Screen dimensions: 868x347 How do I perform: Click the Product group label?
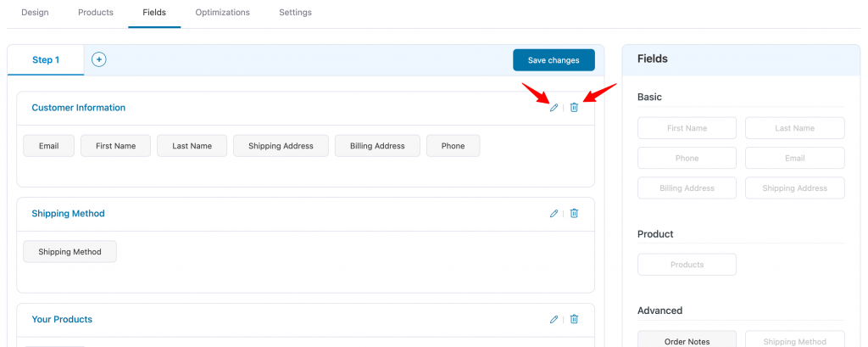[655, 234]
